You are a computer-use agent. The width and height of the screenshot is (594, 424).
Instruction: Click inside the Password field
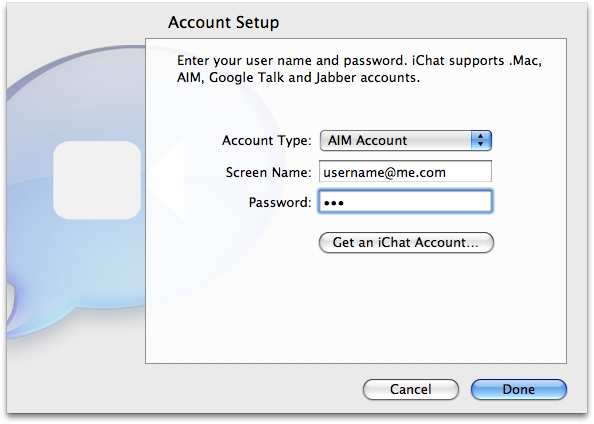405,202
